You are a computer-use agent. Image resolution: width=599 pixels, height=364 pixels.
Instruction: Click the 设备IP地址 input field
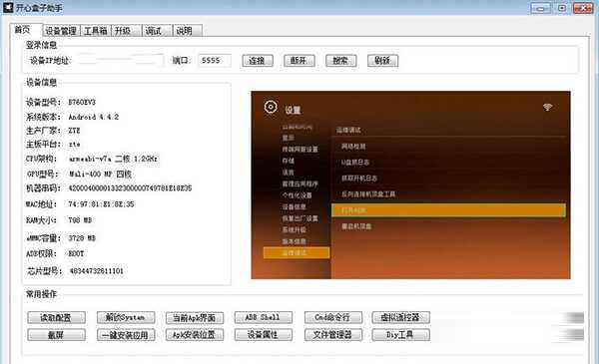pos(121,60)
